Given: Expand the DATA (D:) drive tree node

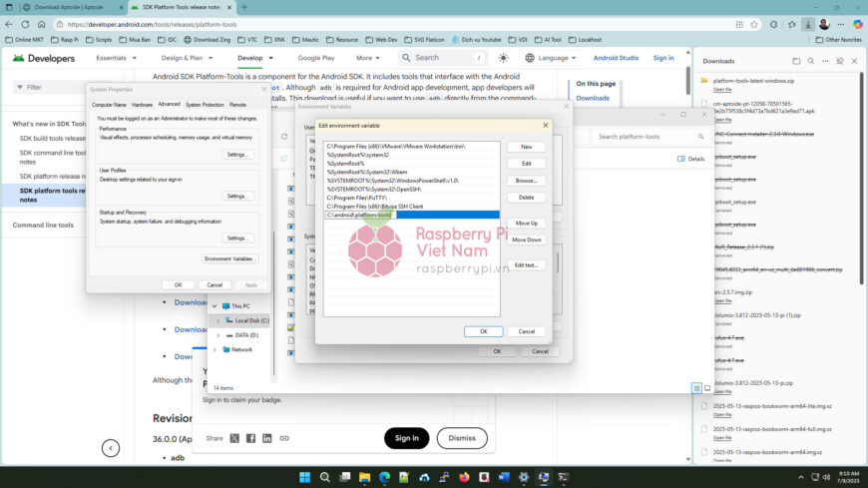Looking at the screenshot, I should point(217,335).
